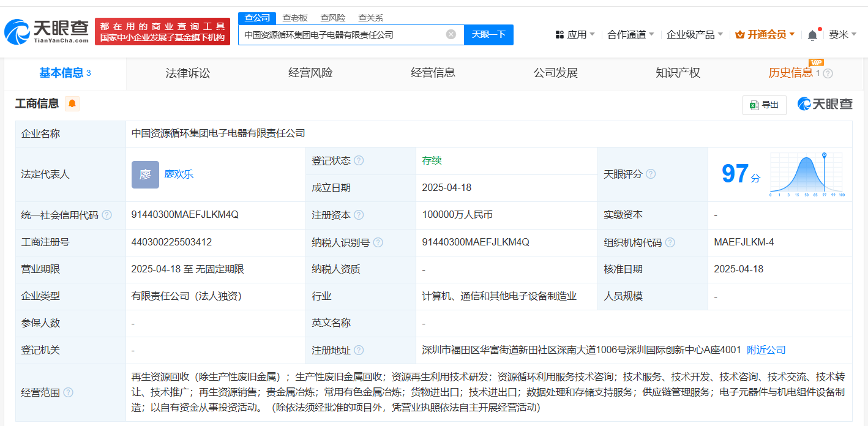Image resolution: width=868 pixels, height=426 pixels.
Task: Click the company name search input field
Action: tap(342, 35)
